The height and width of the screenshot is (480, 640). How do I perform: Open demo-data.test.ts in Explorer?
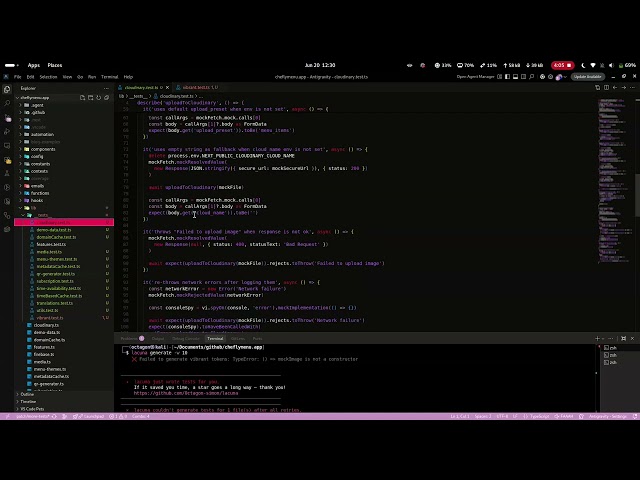(x=64, y=230)
